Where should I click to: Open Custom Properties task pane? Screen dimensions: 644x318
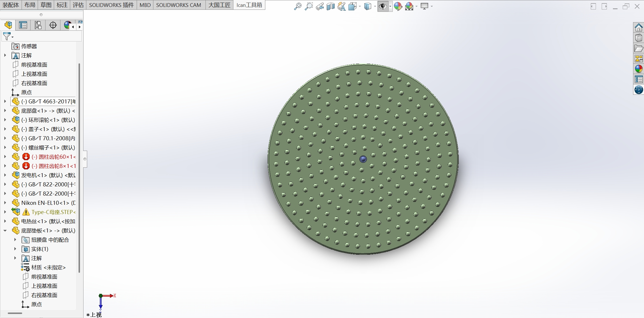(x=639, y=79)
